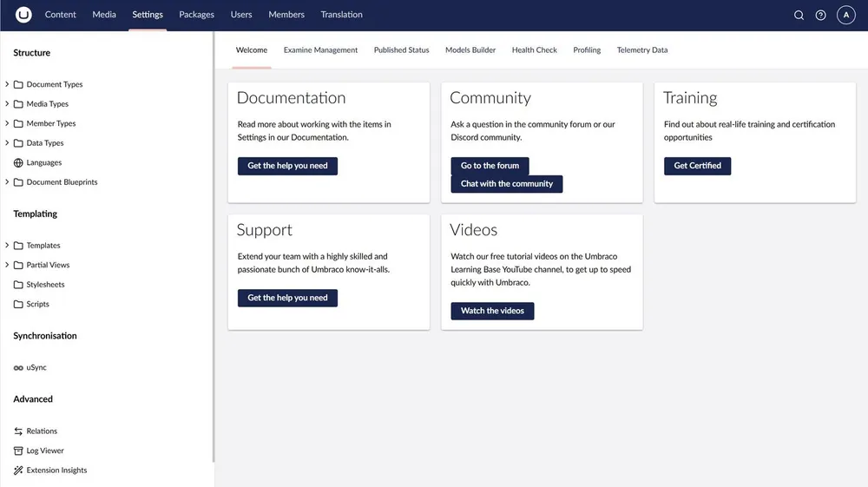868x487 pixels.
Task: Open the Translation section
Action: point(341,15)
